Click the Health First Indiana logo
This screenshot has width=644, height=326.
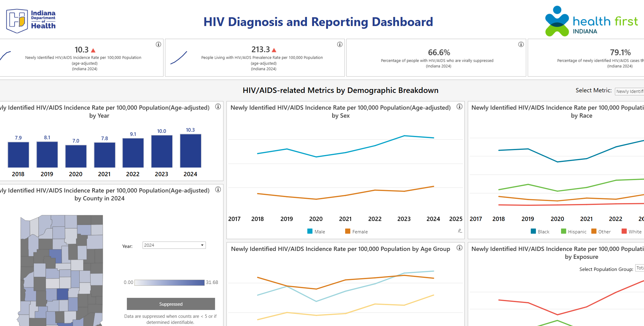tap(590, 21)
